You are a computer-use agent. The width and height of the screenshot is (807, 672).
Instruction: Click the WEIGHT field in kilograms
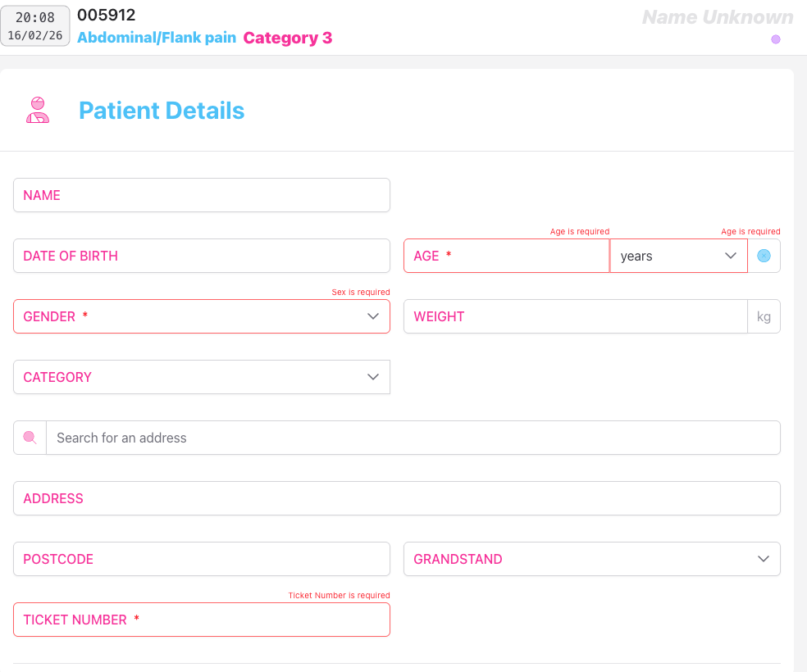pyautogui.click(x=574, y=316)
